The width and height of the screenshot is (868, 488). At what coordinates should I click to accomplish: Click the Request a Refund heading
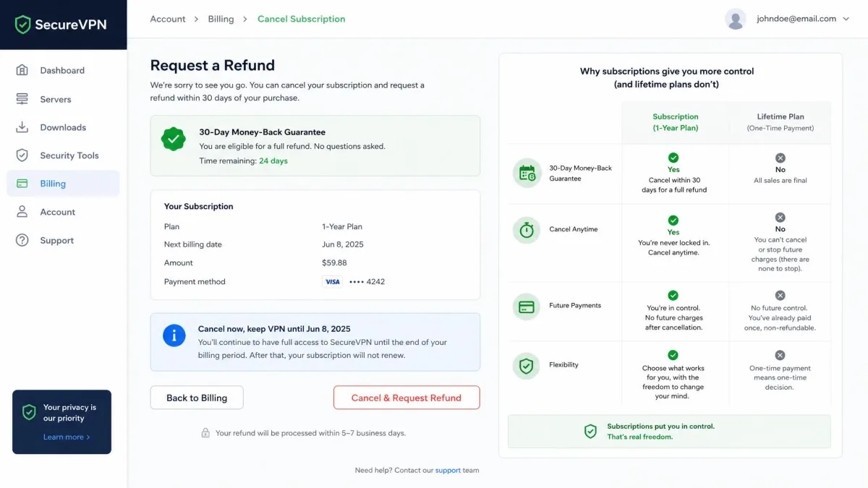point(213,65)
